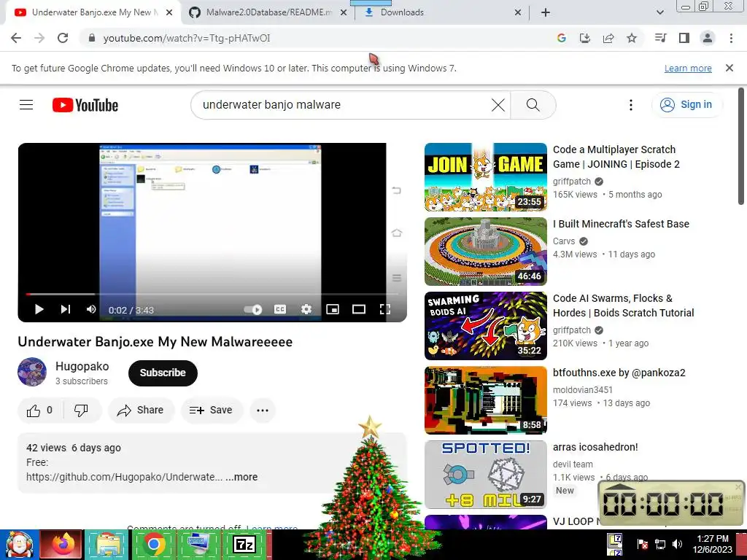Reload the current YouTube page
747x560 pixels.
[x=63, y=38]
